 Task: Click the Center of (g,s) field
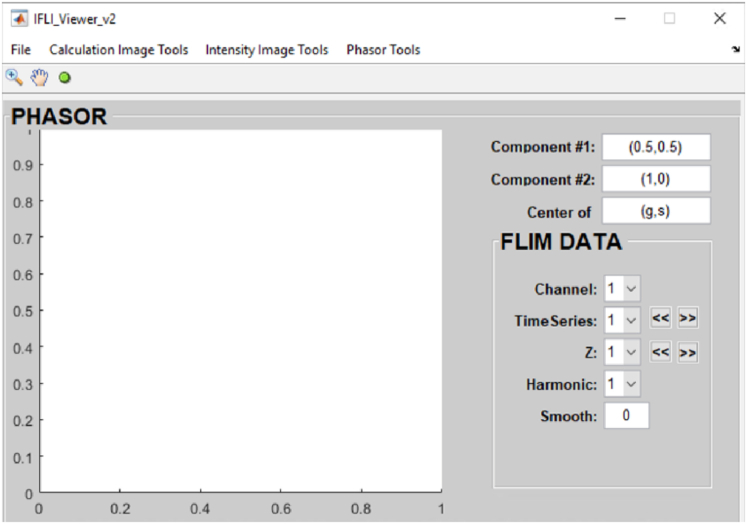tap(655, 211)
